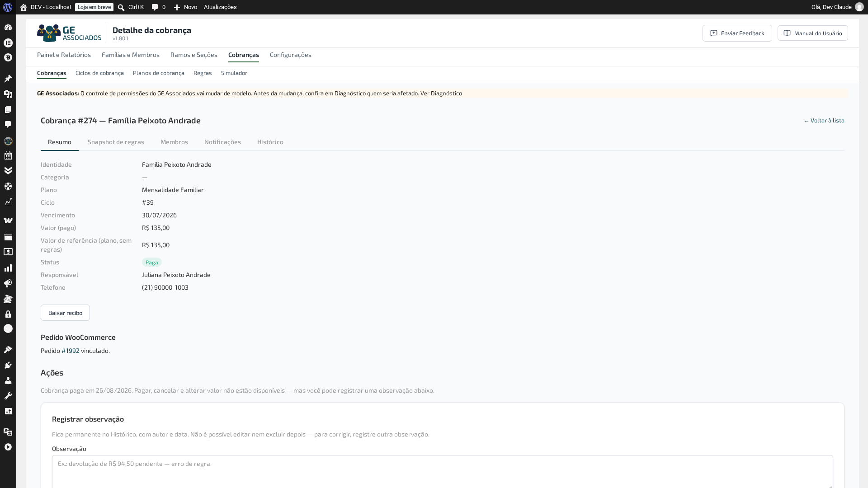This screenshot has width=868, height=488.
Task: Open Ciclos de cobrança submenu
Action: 99,73
